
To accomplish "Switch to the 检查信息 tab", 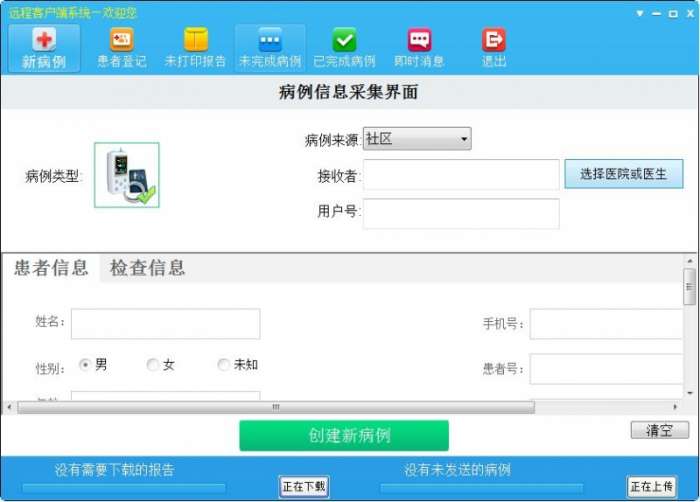I will (x=147, y=268).
